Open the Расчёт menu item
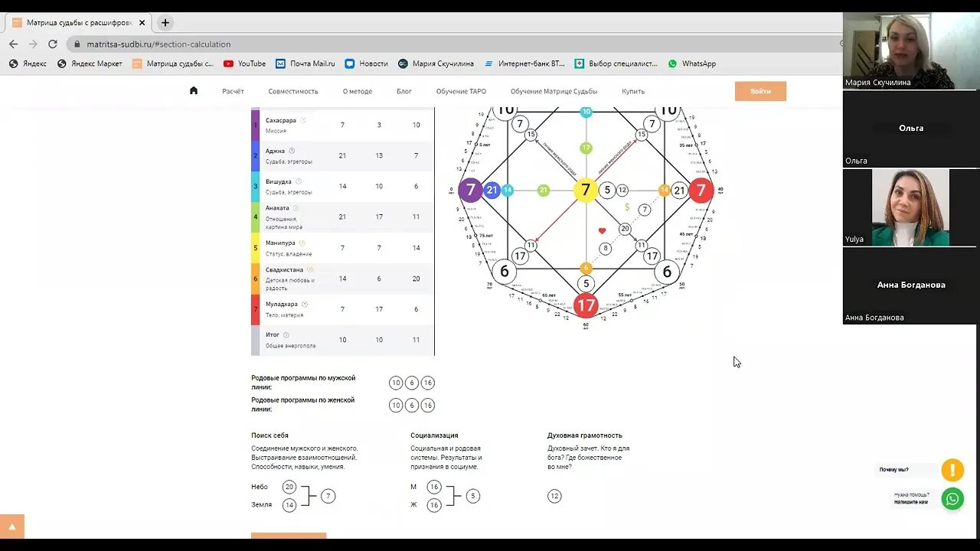Screen dimensions: 980x551 (233, 91)
